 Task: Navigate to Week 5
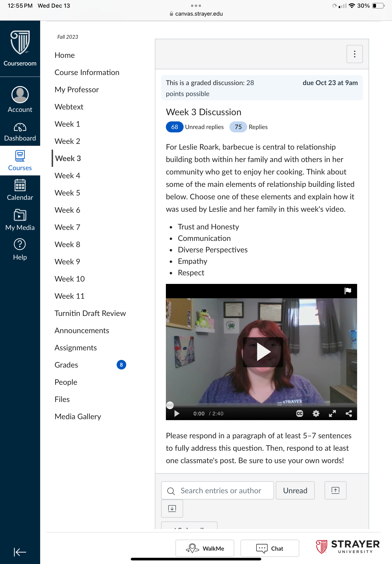(x=68, y=193)
